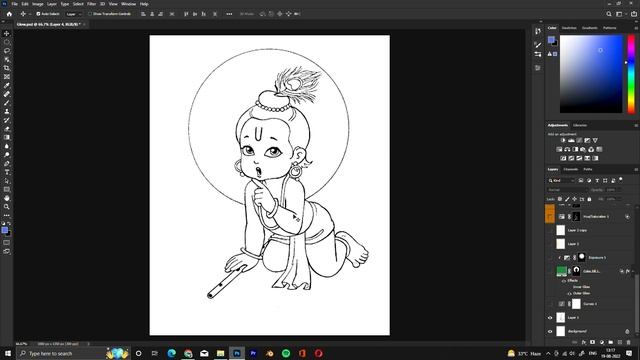Select the Eyedropper tool
640x360 pixels.
point(7,85)
